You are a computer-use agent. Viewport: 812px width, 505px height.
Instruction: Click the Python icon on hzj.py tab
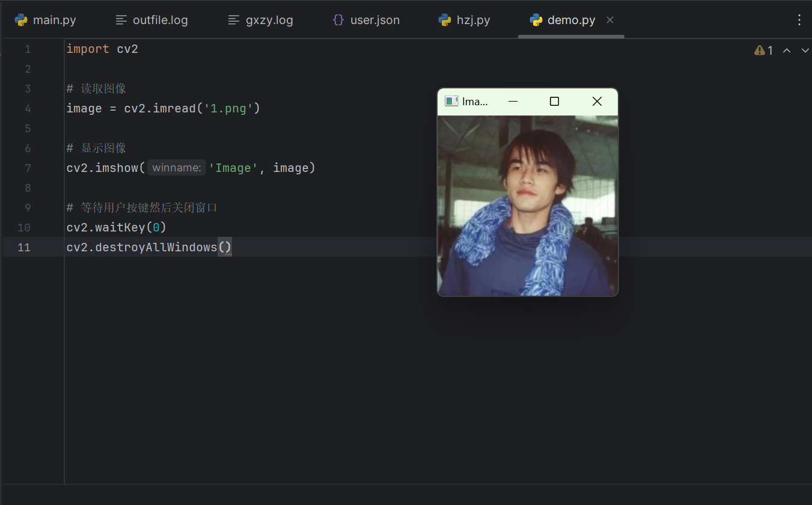(x=445, y=20)
